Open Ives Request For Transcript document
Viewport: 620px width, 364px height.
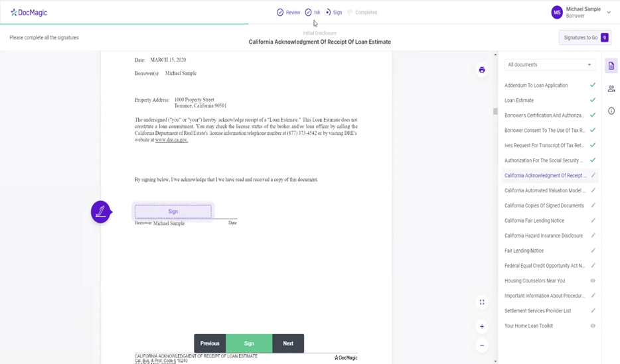coord(544,145)
